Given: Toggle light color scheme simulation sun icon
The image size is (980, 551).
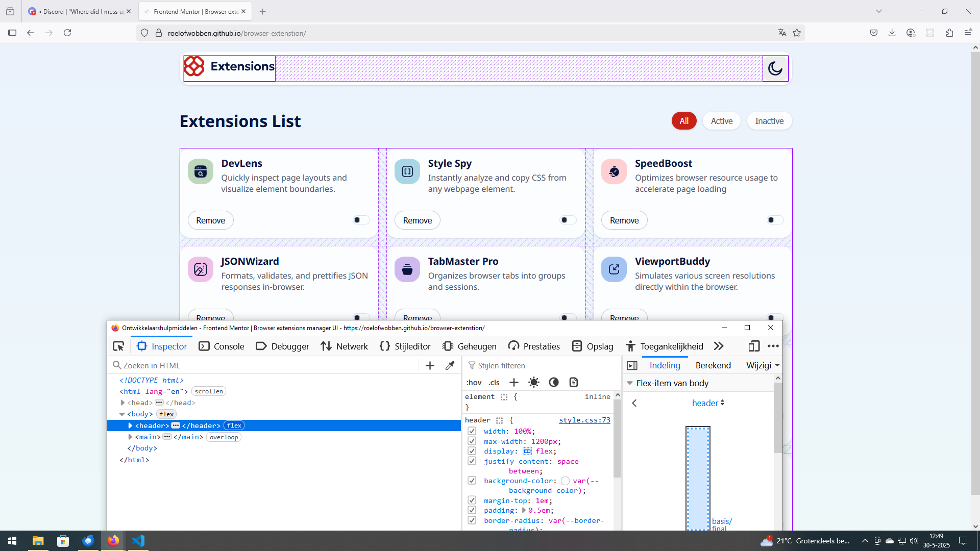Looking at the screenshot, I should 534,382.
